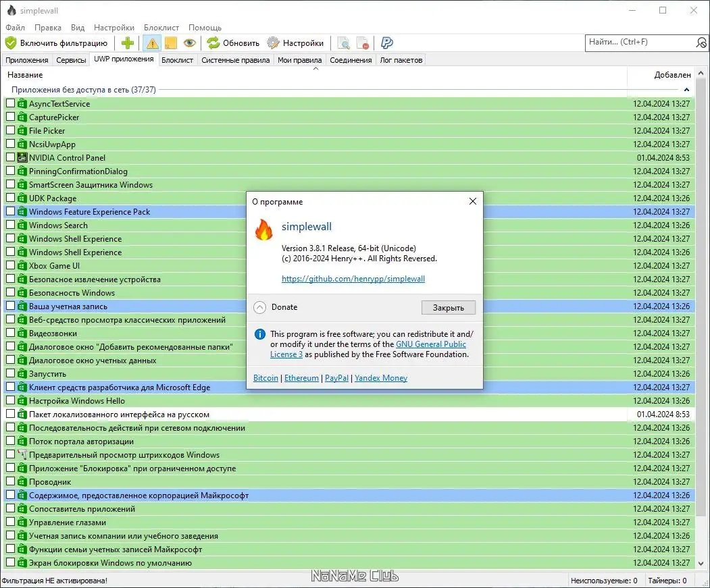This screenshot has height=588, width=710.
Task: Check the AsyncTextService checkbox
Action: coord(10,103)
